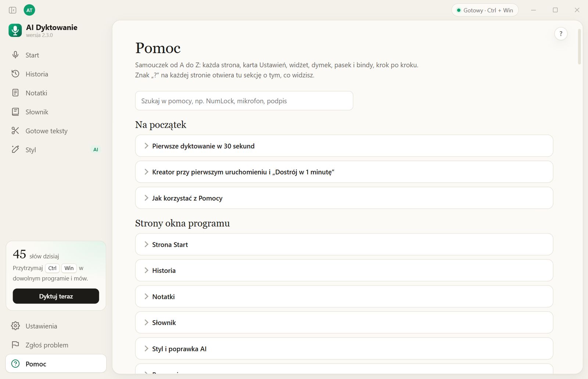Screen dimensions: 588x379
Task: Click the 'wersja 2.3.0' version text
Action: click(x=39, y=35)
